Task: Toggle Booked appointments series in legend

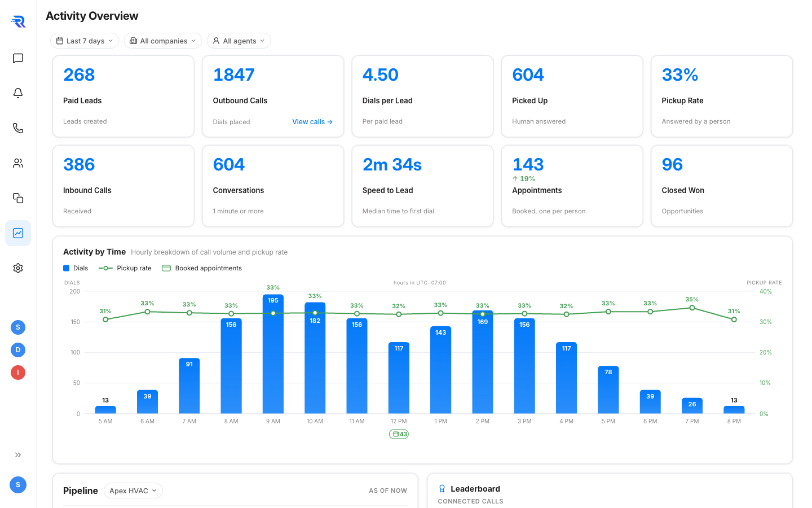Action: coord(202,268)
